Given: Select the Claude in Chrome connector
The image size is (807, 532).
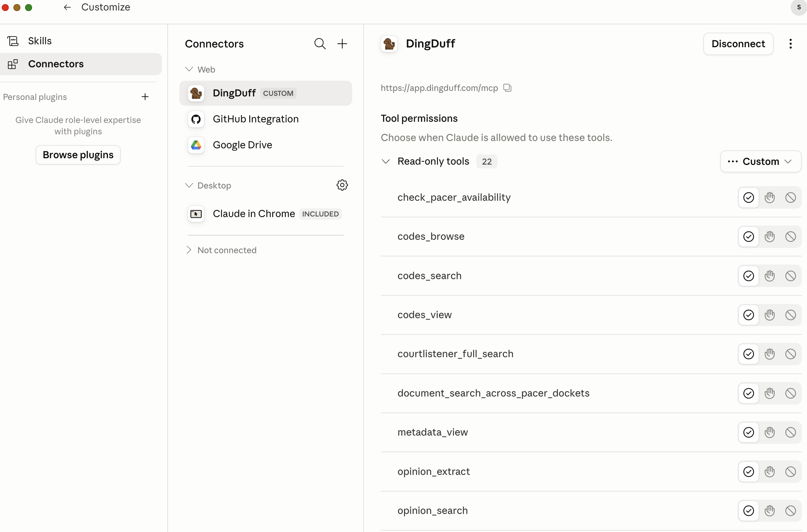Looking at the screenshot, I should [x=266, y=214].
